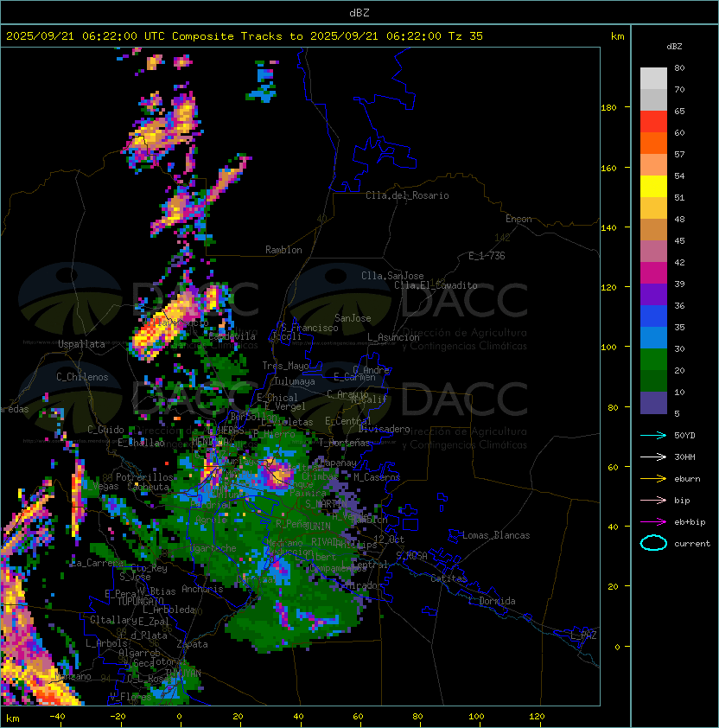This screenshot has height=728, width=719.
Task: Click the '180' tick on vertical km axis
Action: coord(608,108)
